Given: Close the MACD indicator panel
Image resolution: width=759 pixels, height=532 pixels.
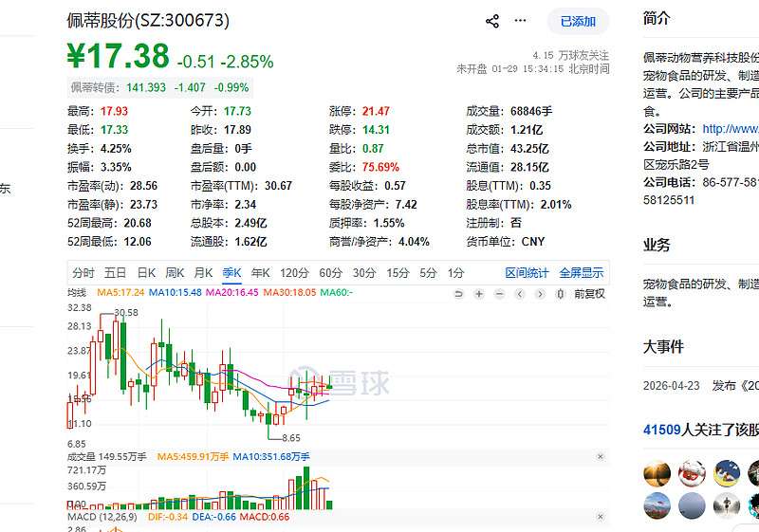Looking at the screenshot, I should click(601, 517).
